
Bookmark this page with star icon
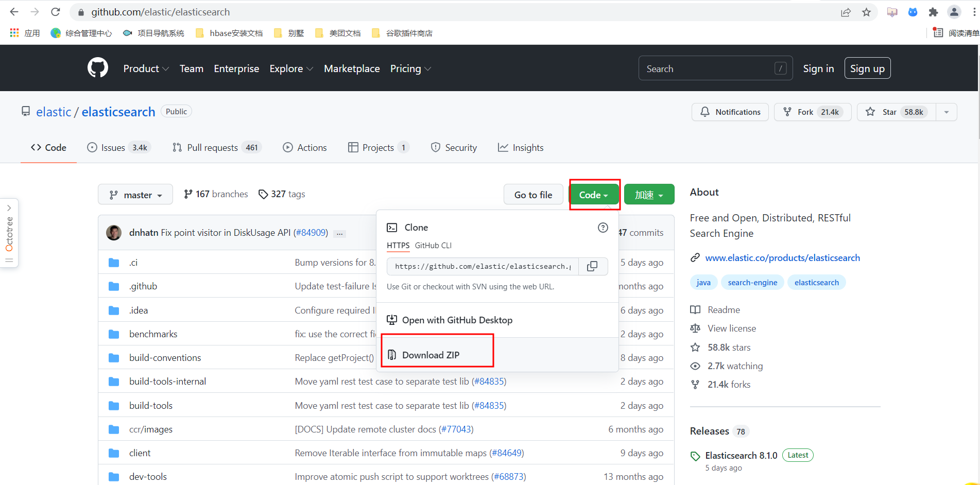click(866, 12)
